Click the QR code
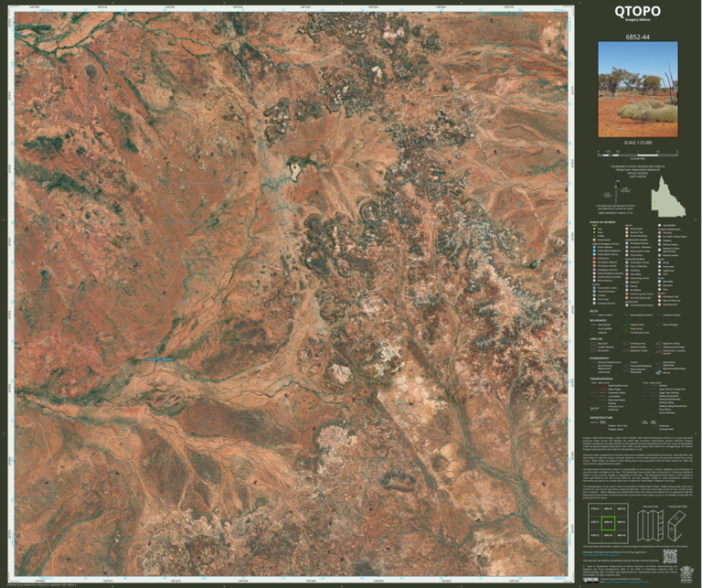The width and height of the screenshot is (702, 588). pyautogui.click(x=670, y=556)
